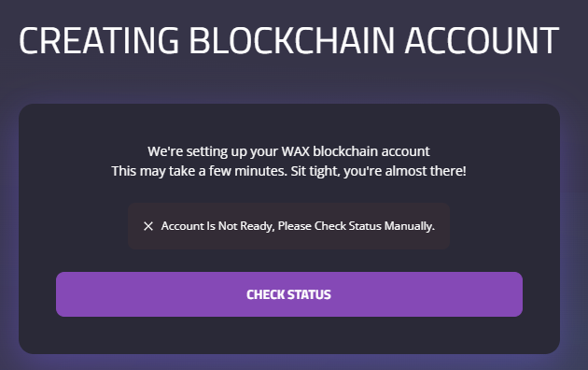This screenshot has height=370, width=588.
Task: Click the word CHECK on the purple button
Action: click(266, 294)
